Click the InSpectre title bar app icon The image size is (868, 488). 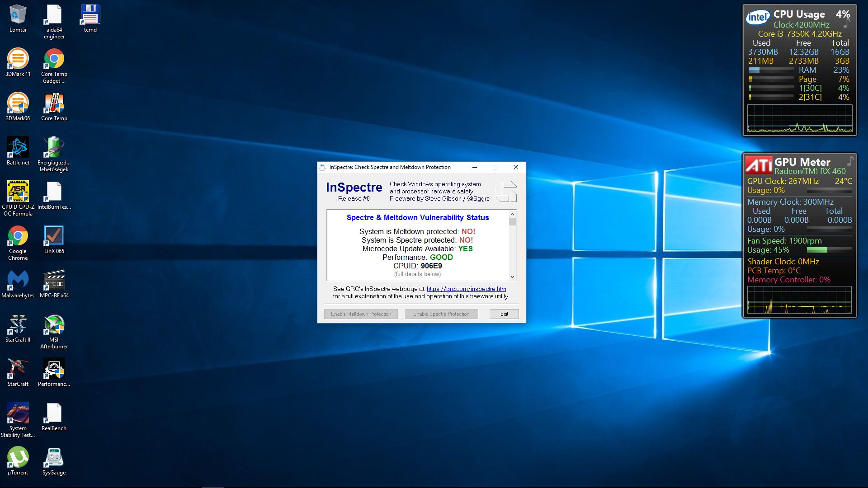click(x=322, y=167)
